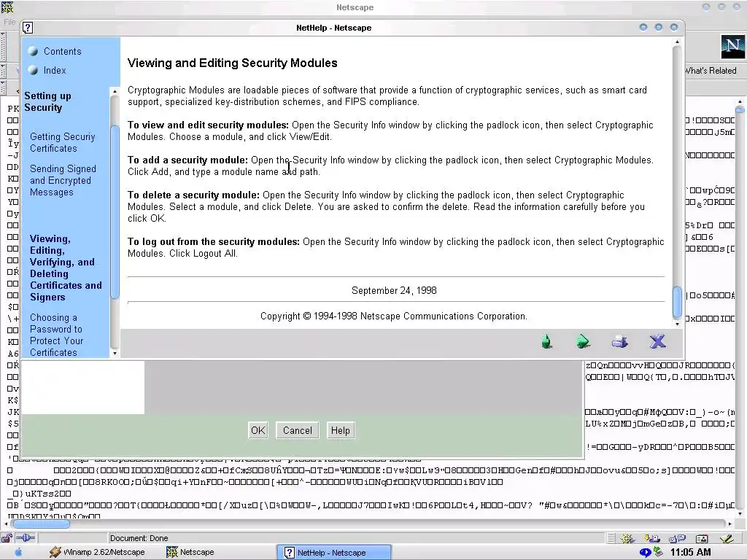Image resolution: width=747 pixels, height=560 pixels.
Task: Click up arrow of help content scrollbar
Action: click(678, 42)
